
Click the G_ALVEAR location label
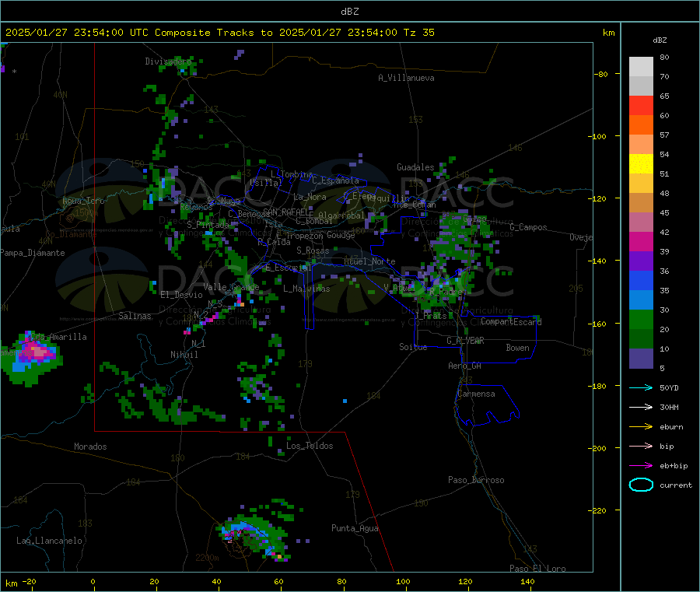pos(465,341)
